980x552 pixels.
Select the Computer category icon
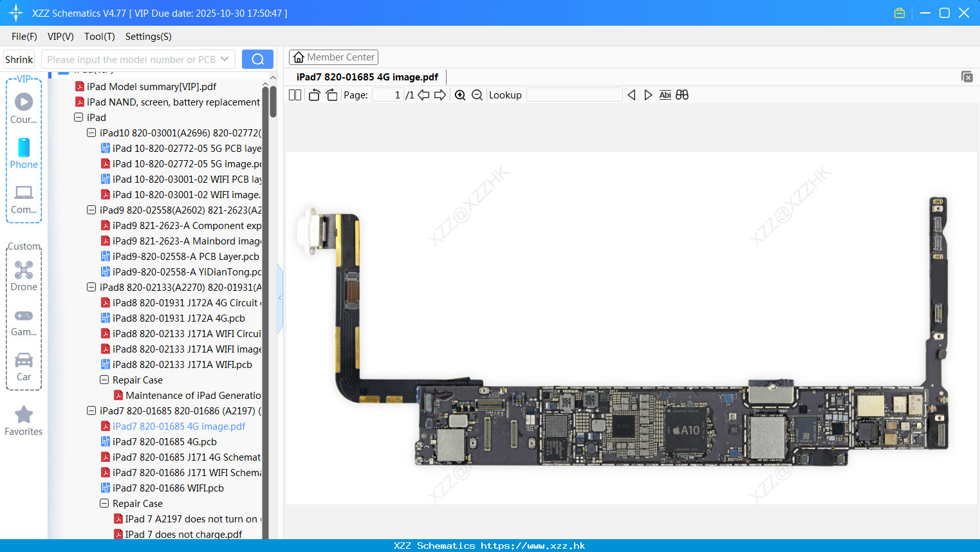point(24,192)
